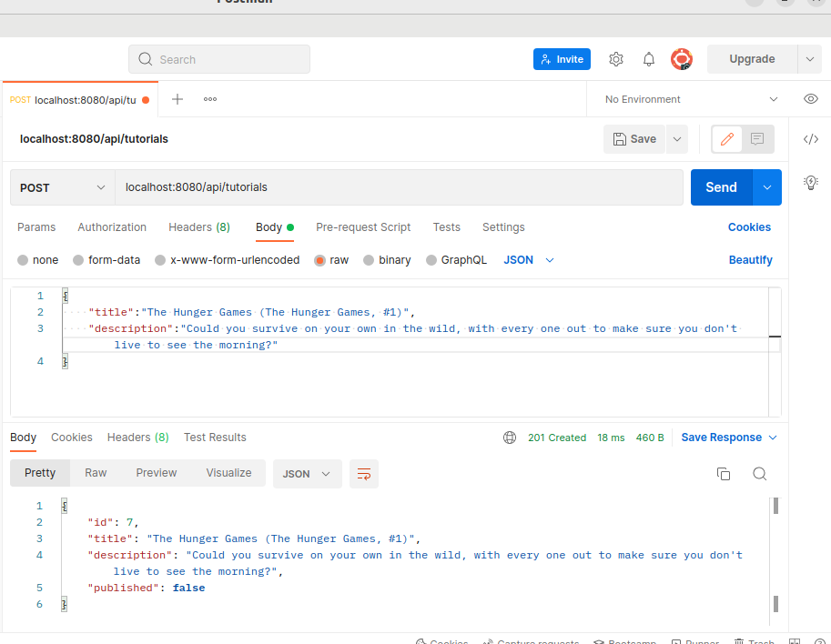
Task: Change the raw body JSON format dropdown
Action: tap(529, 260)
